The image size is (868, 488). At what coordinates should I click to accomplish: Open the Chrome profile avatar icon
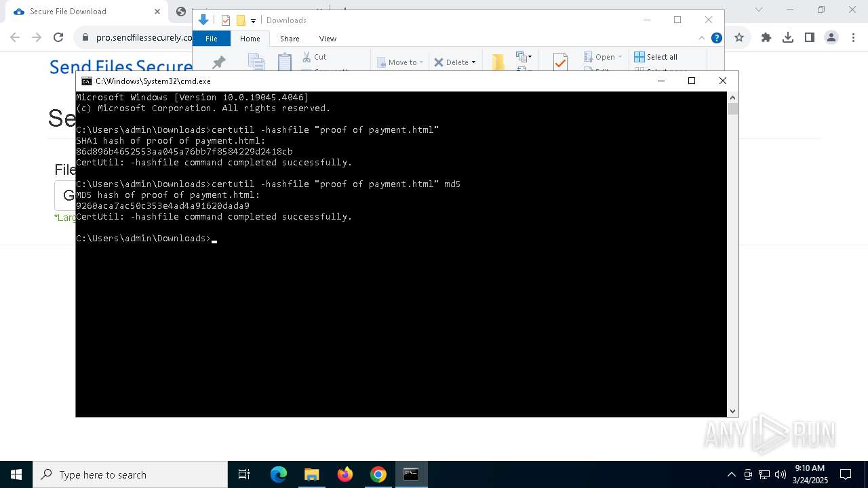pyautogui.click(x=831, y=38)
